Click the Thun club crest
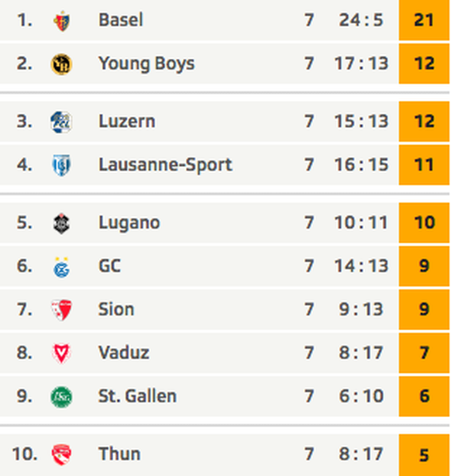Viewport: 451px width, 476px height. pyautogui.click(x=61, y=455)
